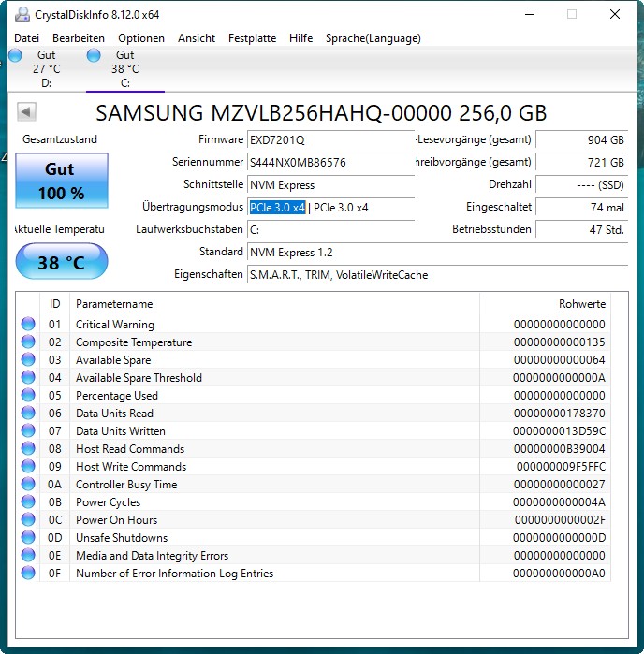
Task: Select raw value 000000000002F of Power On Hours
Action: click(x=560, y=519)
